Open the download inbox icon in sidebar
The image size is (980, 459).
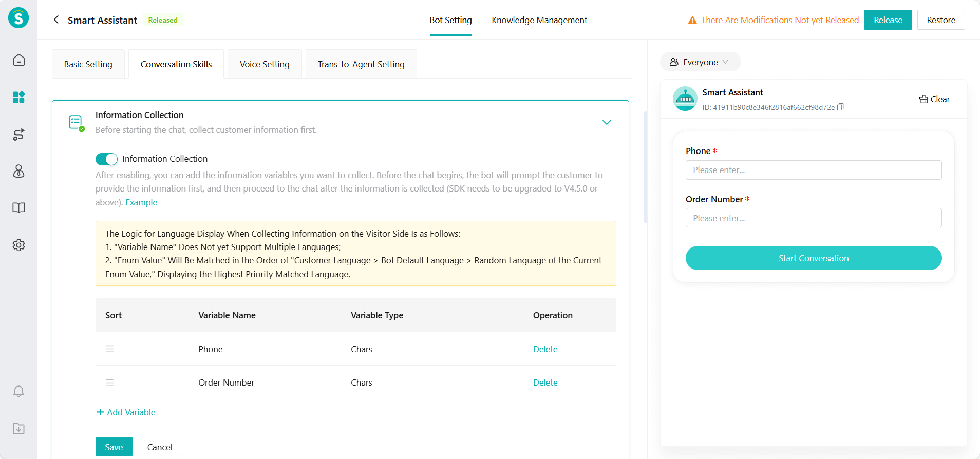(x=18, y=428)
